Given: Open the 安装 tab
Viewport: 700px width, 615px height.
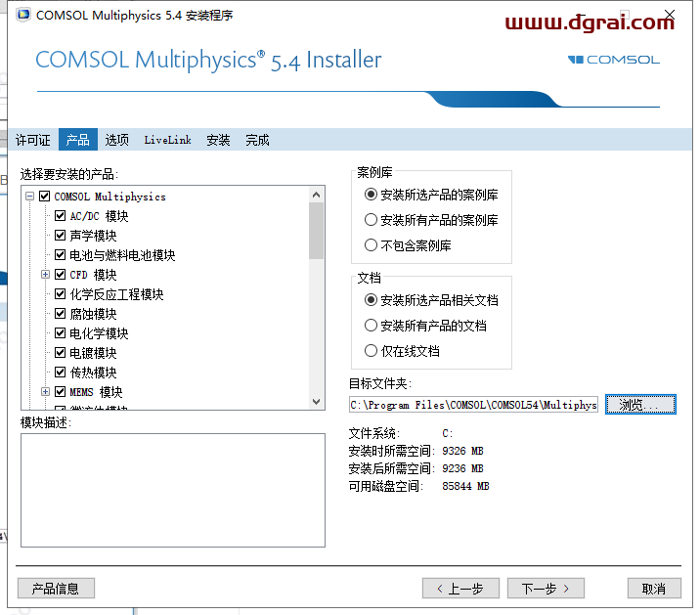Looking at the screenshot, I should (x=218, y=140).
